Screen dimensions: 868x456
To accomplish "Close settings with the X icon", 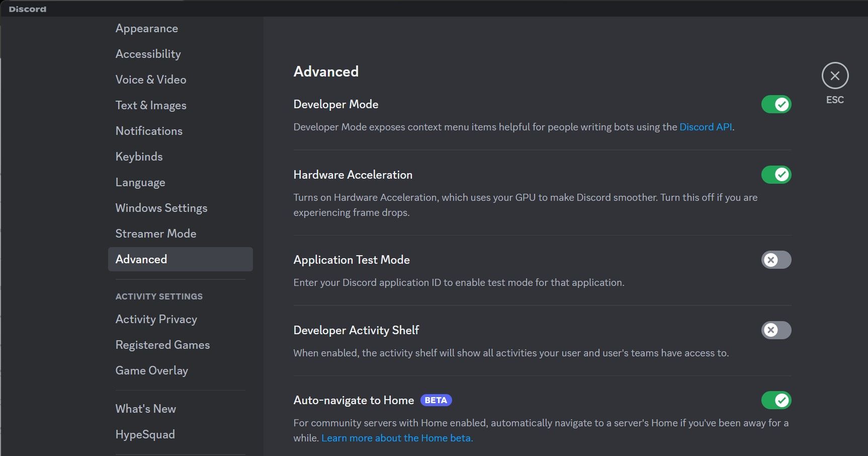I will coord(834,75).
